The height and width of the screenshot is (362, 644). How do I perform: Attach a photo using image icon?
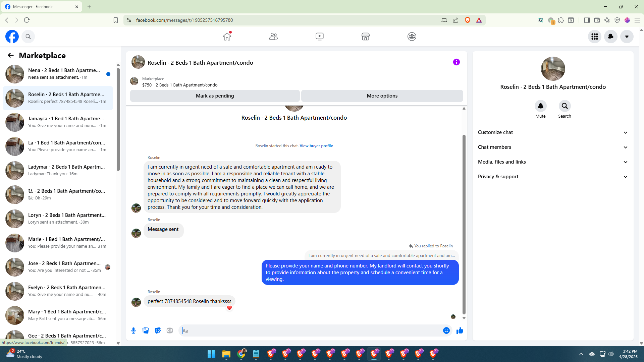(146, 330)
